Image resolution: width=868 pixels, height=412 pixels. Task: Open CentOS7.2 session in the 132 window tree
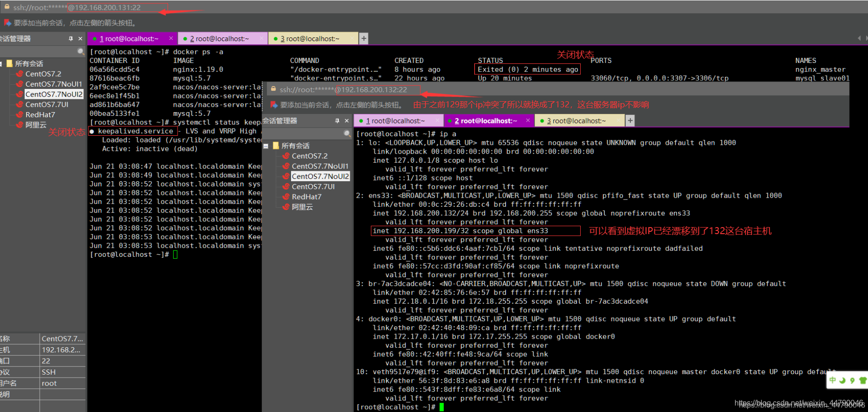310,156
